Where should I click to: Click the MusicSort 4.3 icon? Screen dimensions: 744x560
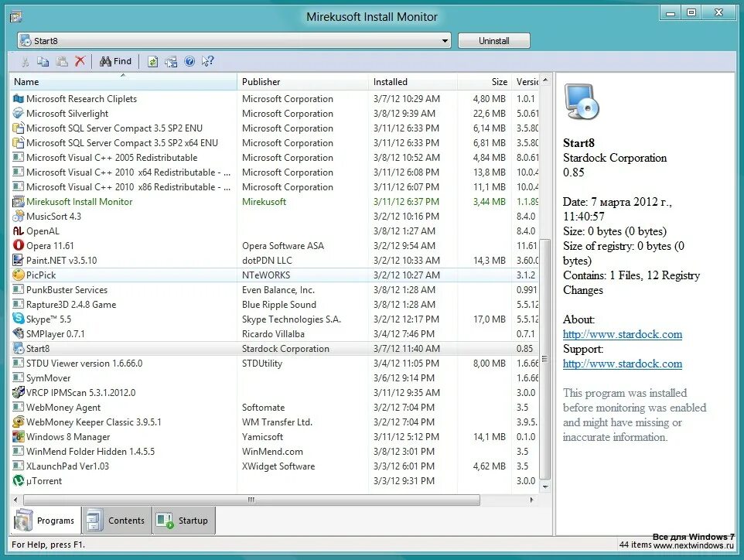(18, 216)
